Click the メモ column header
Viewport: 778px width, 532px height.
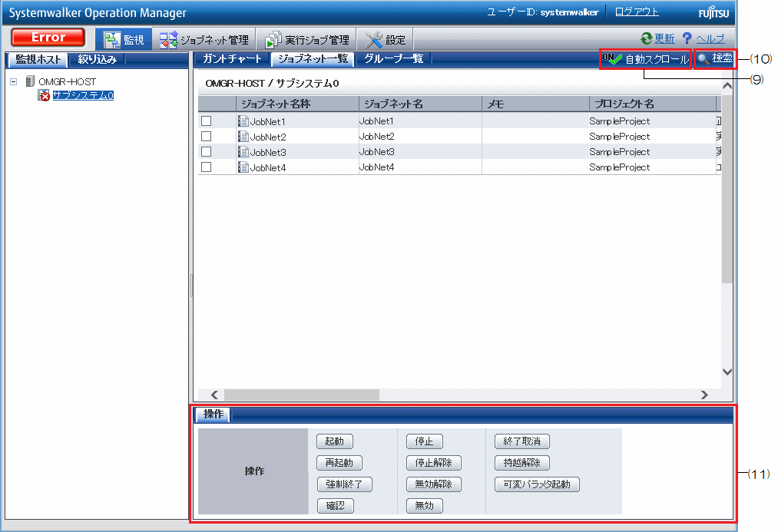535,104
